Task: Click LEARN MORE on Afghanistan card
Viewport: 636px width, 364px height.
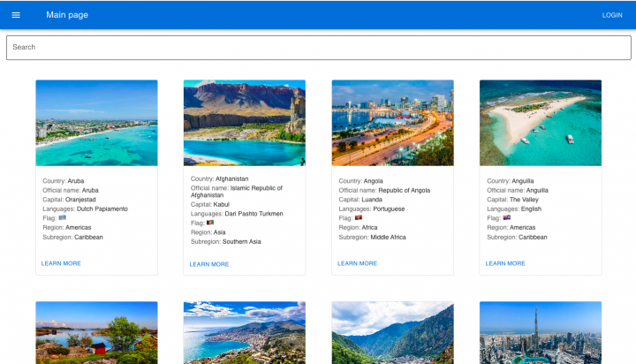Action: pyautogui.click(x=209, y=264)
